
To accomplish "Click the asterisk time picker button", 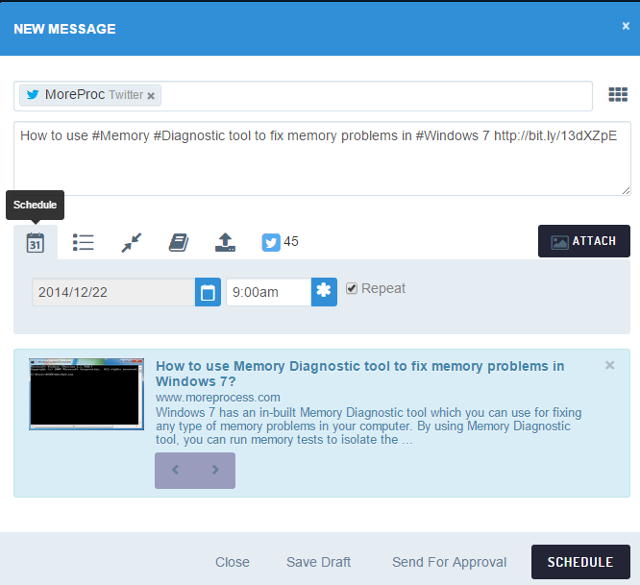I will [324, 292].
